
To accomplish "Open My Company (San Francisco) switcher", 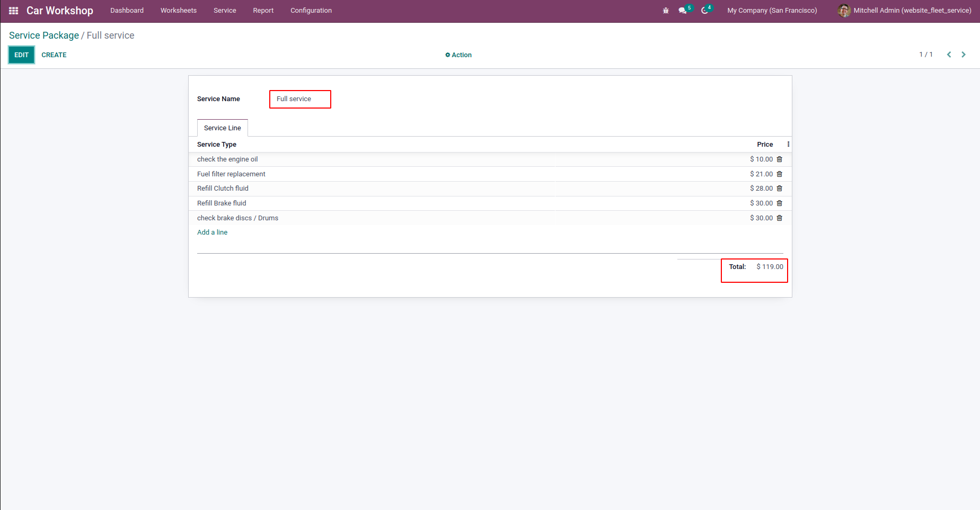I will click(772, 11).
